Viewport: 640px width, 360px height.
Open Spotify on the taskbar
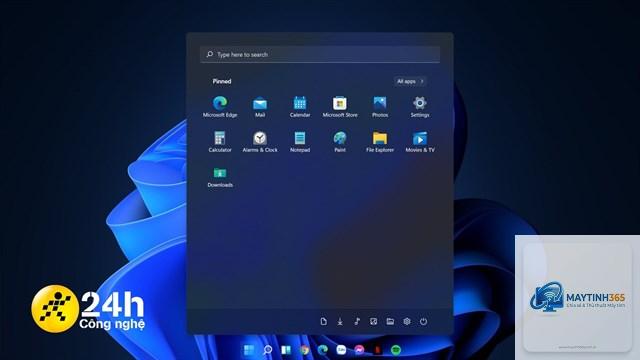396,350
